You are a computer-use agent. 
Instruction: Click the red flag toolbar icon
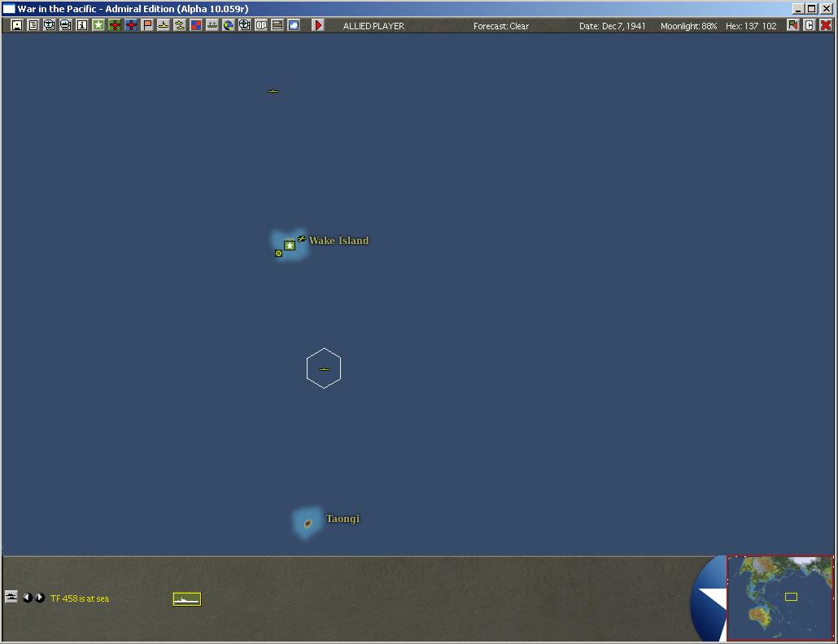pos(147,25)
